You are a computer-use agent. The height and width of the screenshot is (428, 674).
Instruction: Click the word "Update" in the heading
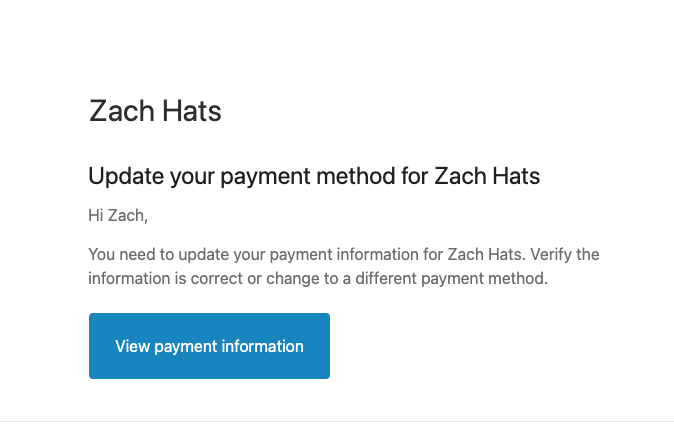(125, 177)
